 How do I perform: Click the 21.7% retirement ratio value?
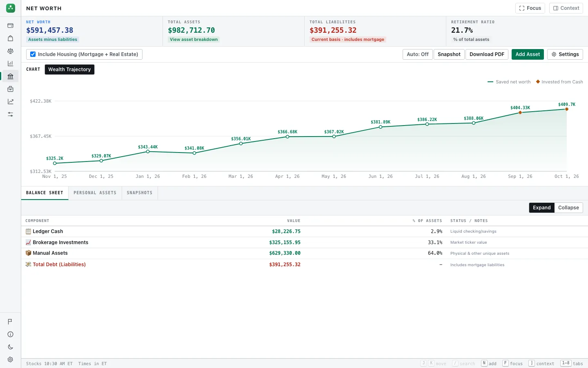(x=462, y=30)
